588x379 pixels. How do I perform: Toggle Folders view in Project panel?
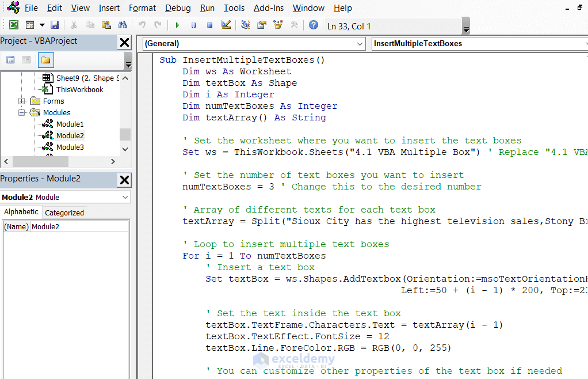tap(46, 60)
